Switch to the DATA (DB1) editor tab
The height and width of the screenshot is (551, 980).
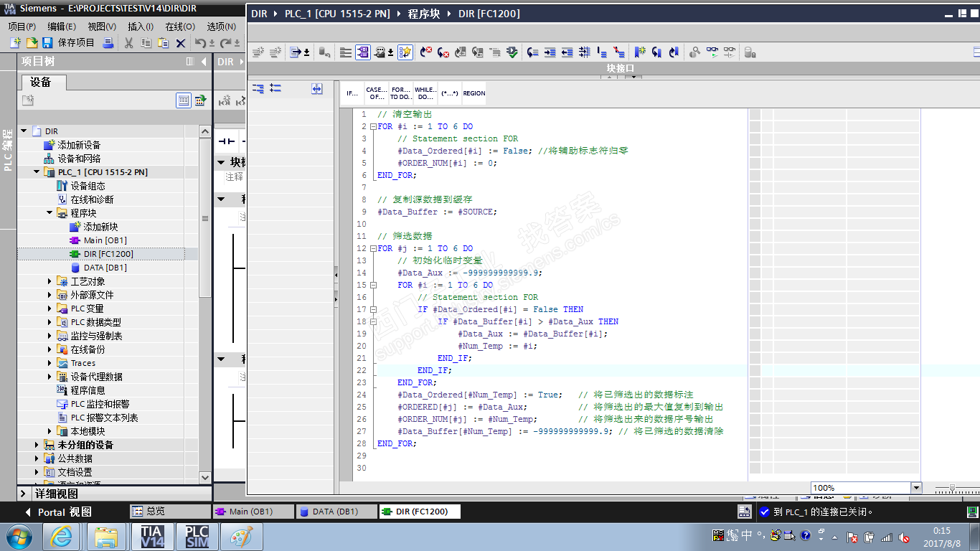[336, 512]
